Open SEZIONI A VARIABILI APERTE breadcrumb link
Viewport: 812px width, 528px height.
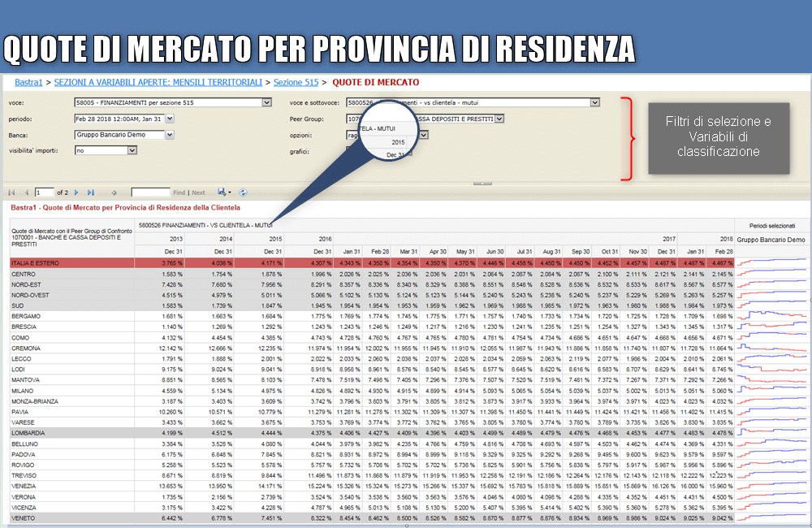(158, 82)
